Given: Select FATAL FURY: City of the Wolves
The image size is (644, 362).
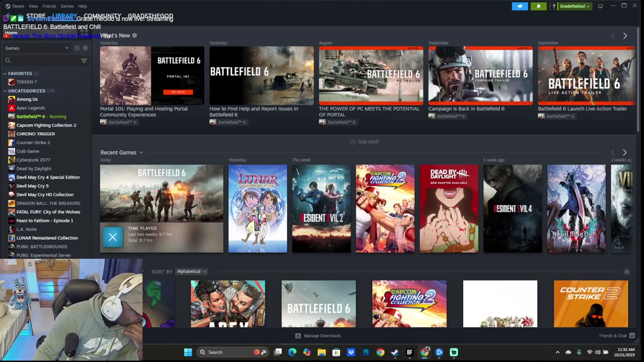Looking at the screenshot, I should (48, 212).
